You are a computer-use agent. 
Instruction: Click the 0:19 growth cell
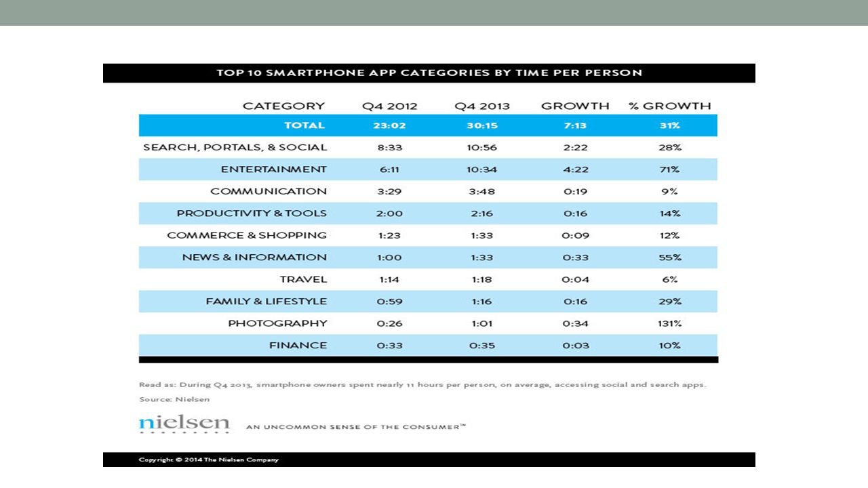tap(576, 191)
